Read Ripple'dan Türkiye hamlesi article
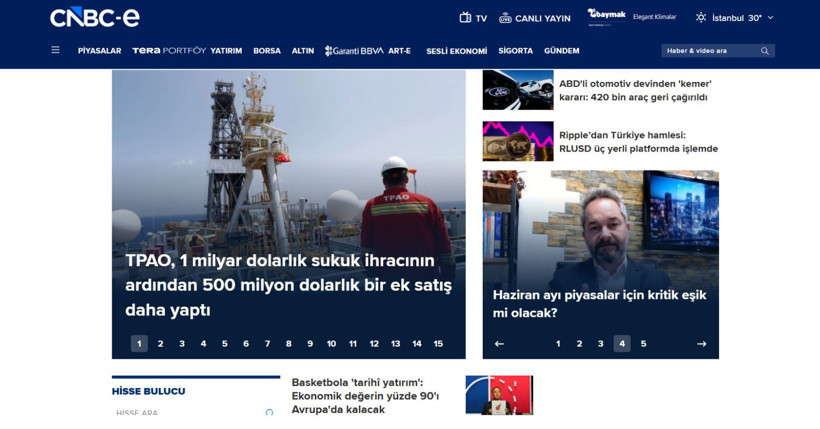 tap(639, 142)
